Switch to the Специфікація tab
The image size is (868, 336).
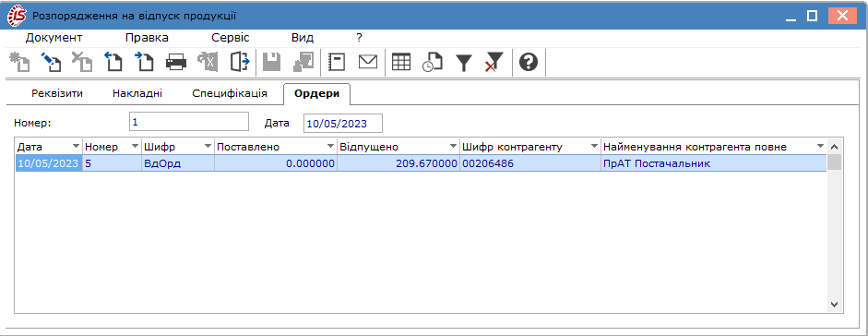point(230,93)
